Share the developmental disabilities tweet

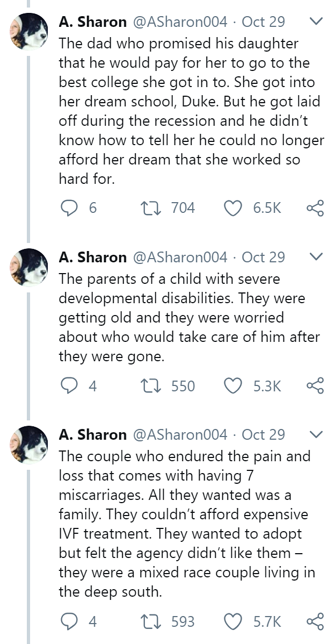(315, 386)
